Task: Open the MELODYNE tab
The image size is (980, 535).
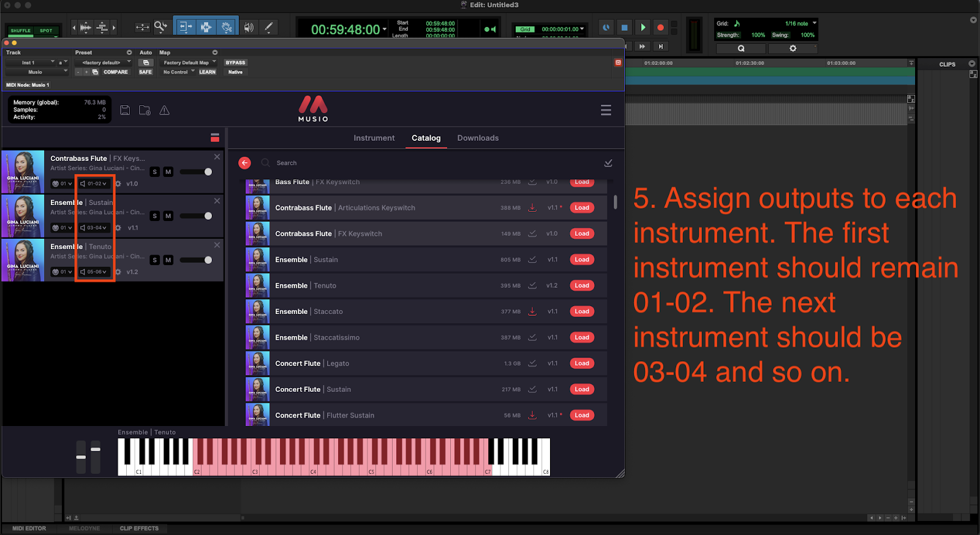Action: (85, 528)
